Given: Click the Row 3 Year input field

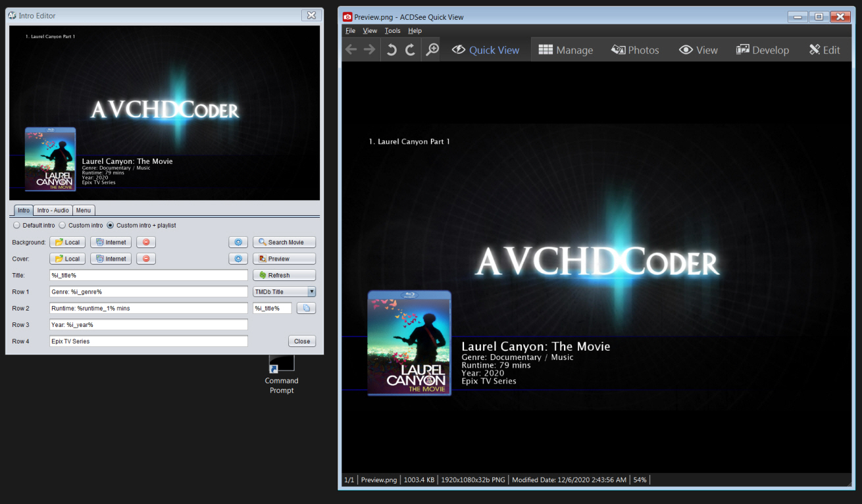Looking at the screenshot, I should click(x=149, y=324).
